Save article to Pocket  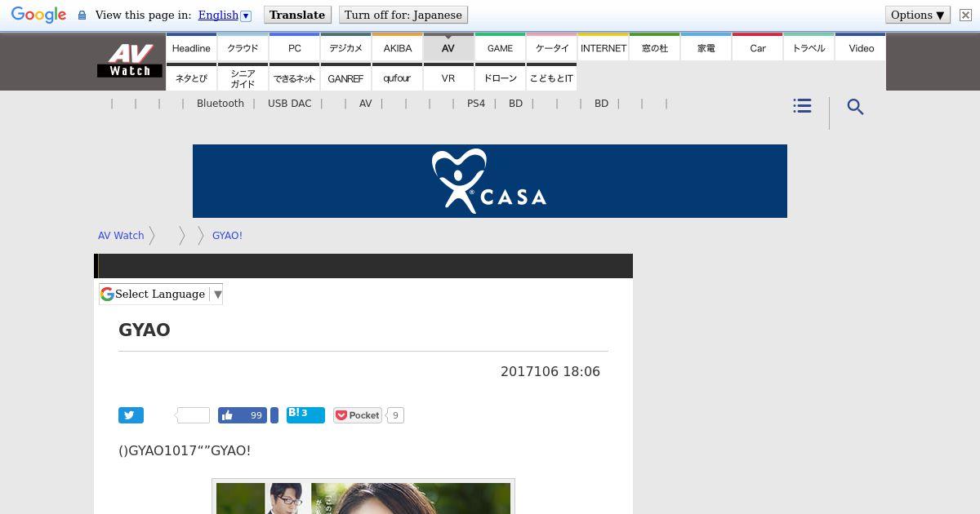[x=358, y=415]
